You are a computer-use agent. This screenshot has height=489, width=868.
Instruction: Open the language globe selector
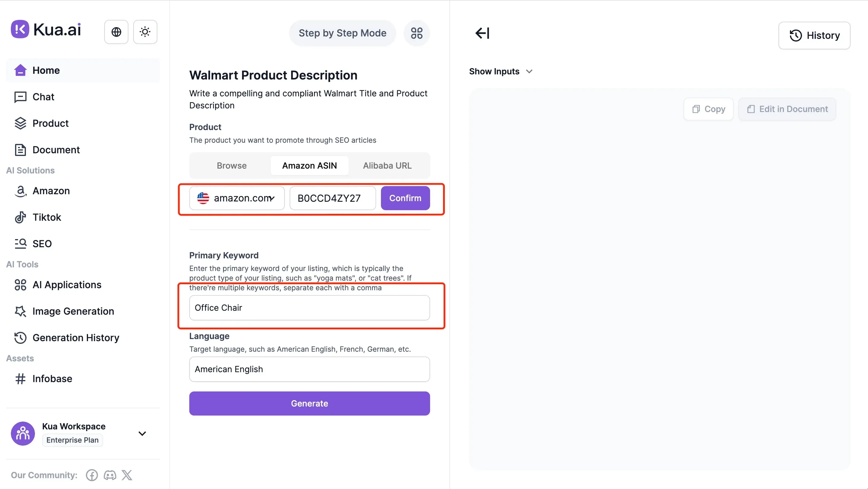116,32
